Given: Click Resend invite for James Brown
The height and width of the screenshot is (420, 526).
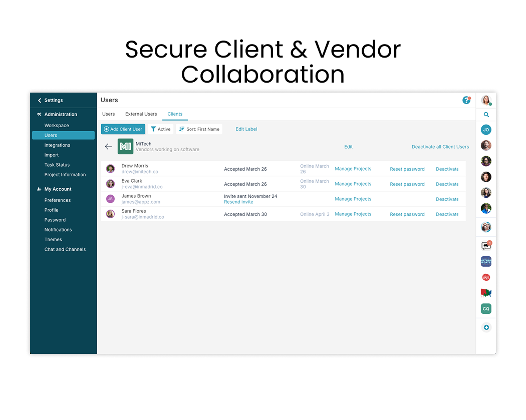Looking at the screenshot, I should point(238,202).
